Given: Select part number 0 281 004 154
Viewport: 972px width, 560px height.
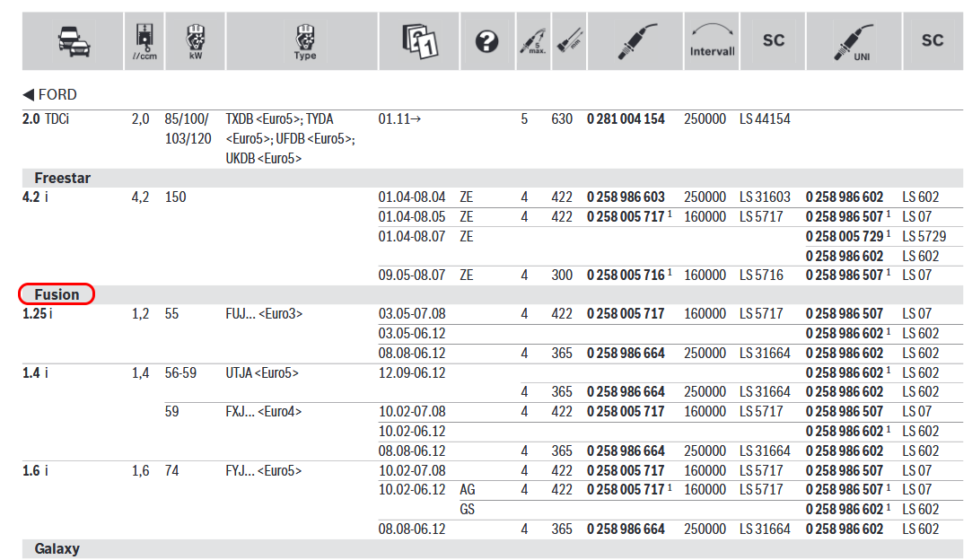Looking at the screenshot, I should [626, 119].
